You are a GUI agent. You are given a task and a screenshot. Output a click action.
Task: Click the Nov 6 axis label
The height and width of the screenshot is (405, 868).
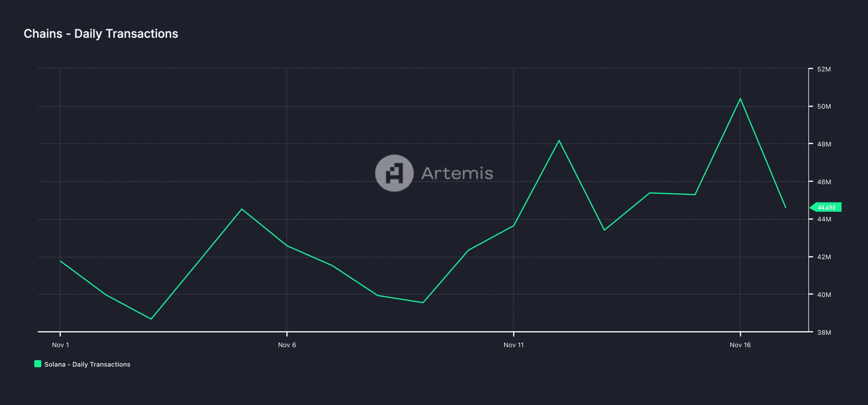pyautogui.click(x=287, y=345)
